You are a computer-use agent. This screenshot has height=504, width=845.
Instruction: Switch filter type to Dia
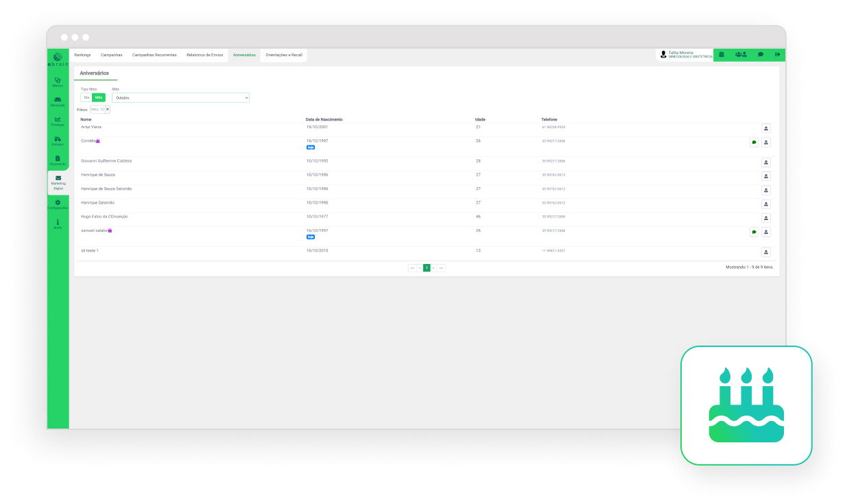[x=86, y=97]
